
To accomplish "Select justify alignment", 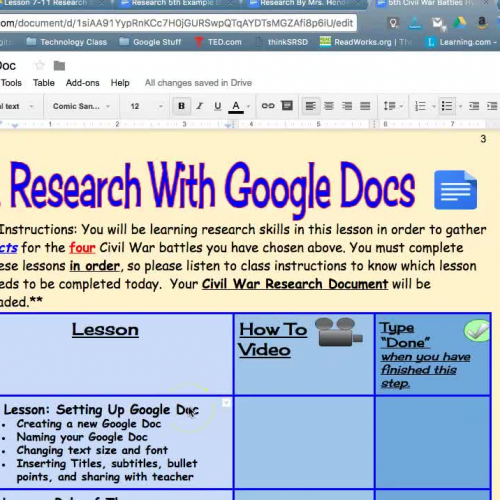I will (x=365, y=106).
